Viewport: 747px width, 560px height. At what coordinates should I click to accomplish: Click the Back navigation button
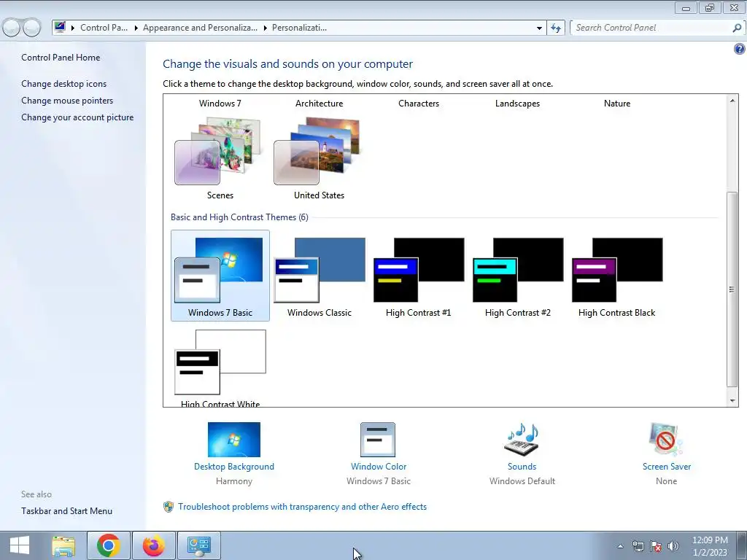point(12,28)
